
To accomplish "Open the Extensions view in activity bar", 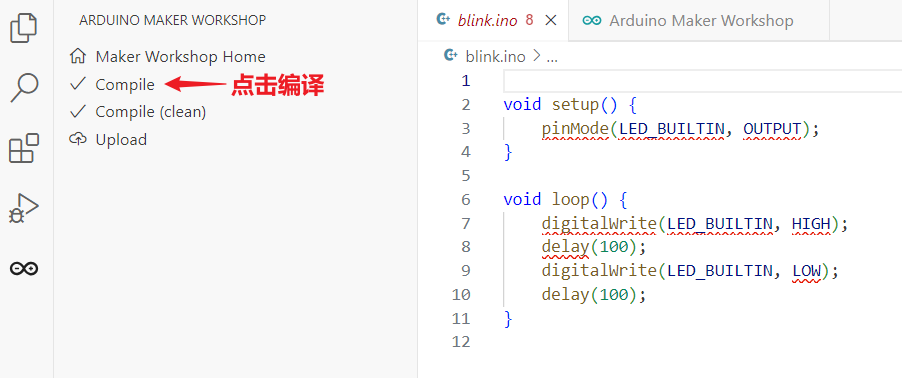I will (24, 148).
